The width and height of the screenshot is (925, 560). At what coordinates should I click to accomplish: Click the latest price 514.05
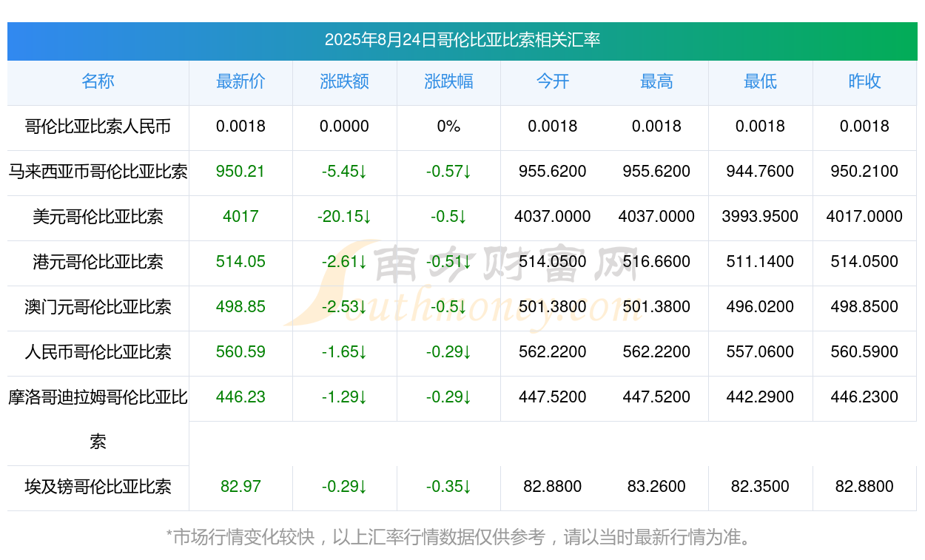(240, 262)
